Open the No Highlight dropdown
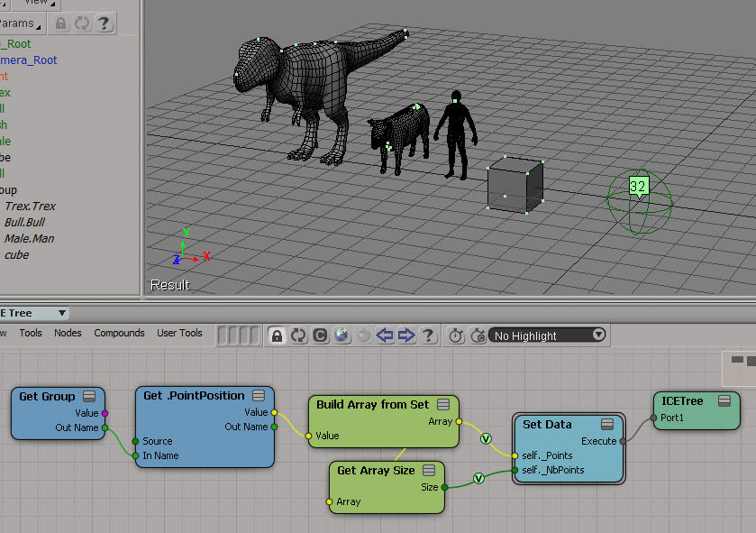Viewport: 756px width, 533px height. click(x=547, y=335)
